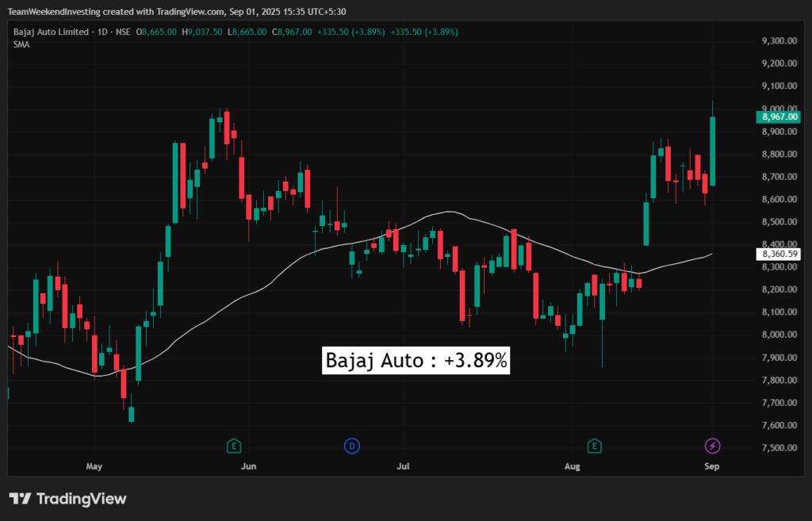
Task: Click the Bajaj Auto : +3.89% annotation
Action: click(416, 361)
